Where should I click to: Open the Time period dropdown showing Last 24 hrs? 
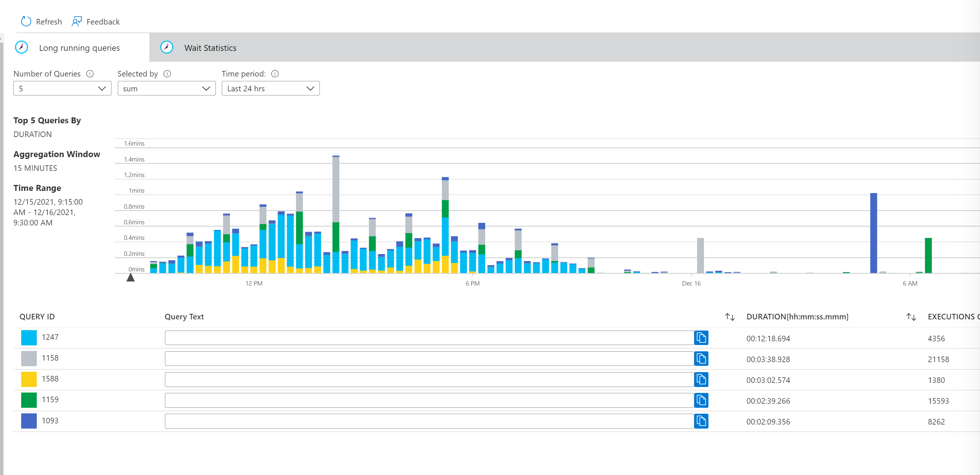tap(270, 88)
